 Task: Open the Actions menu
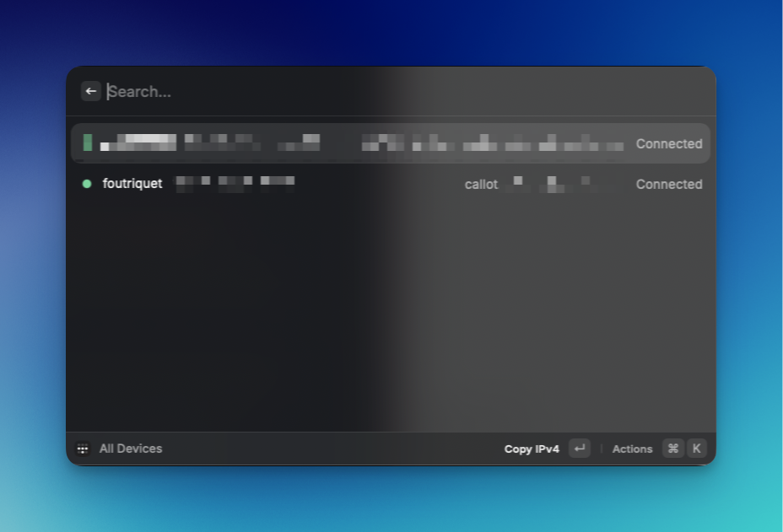632,449
